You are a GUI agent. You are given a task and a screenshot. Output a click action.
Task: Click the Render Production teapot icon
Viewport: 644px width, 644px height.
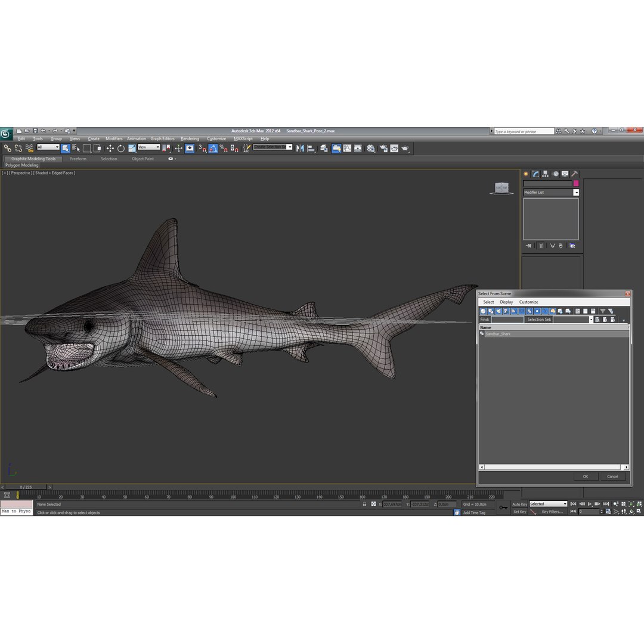405,148
